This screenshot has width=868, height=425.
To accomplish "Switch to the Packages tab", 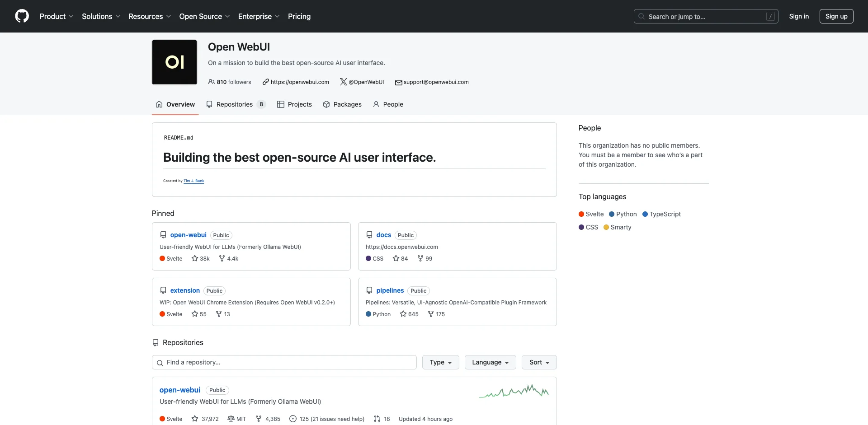I will (x=342, y=104).
